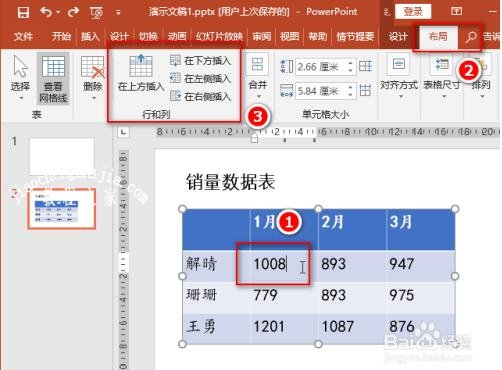
Task: Undo the last action
Action: [x=46, y=12]
